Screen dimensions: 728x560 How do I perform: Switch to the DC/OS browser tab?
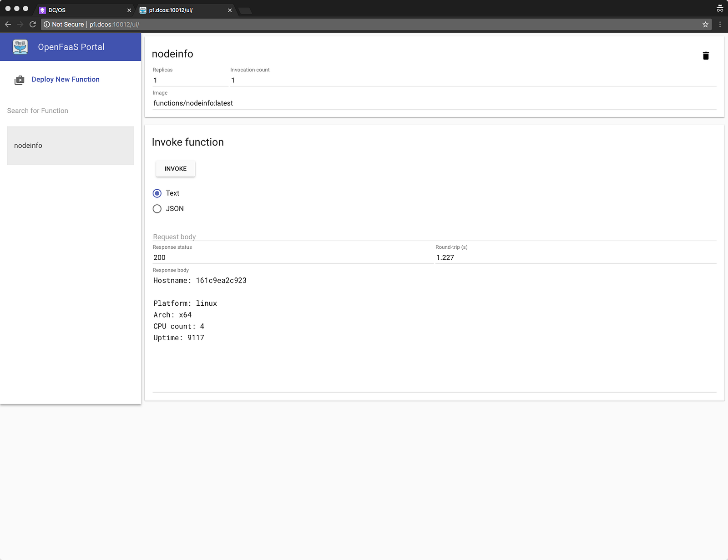point(85,10)
